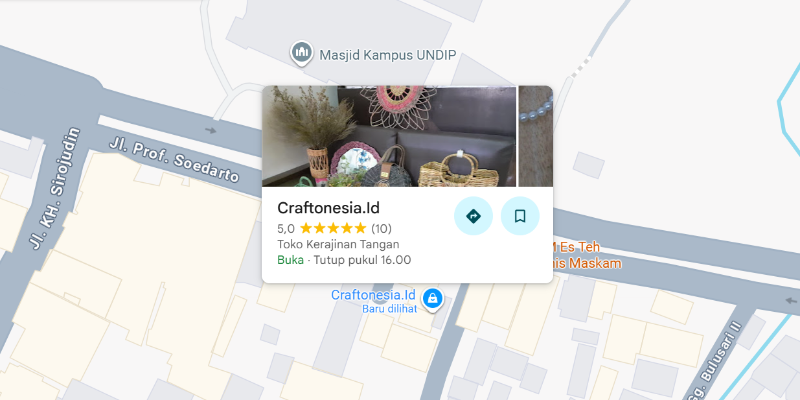Image resolution: width=800 pixels, height=400 pixels.
Task: Click the Masjid Kampus UNDIP text label
Action: (387, 55)
